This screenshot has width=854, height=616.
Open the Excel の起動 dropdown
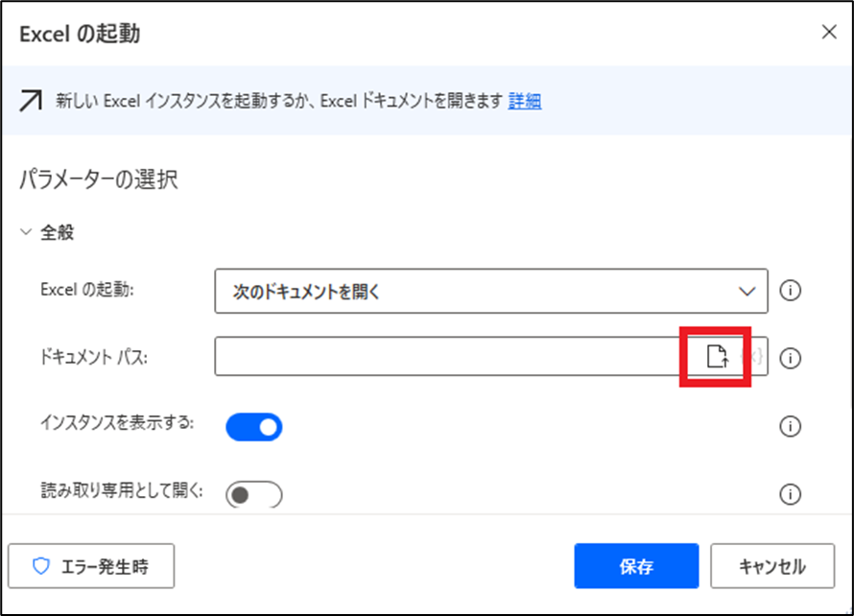491,291
